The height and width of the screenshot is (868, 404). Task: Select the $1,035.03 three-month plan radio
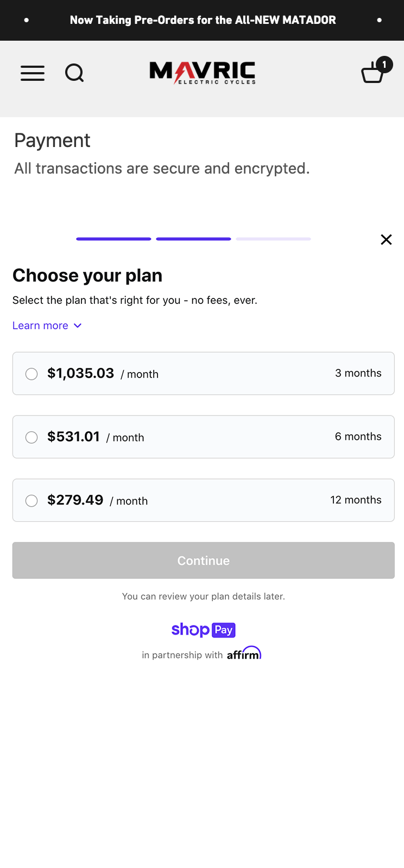click(31, 374)
